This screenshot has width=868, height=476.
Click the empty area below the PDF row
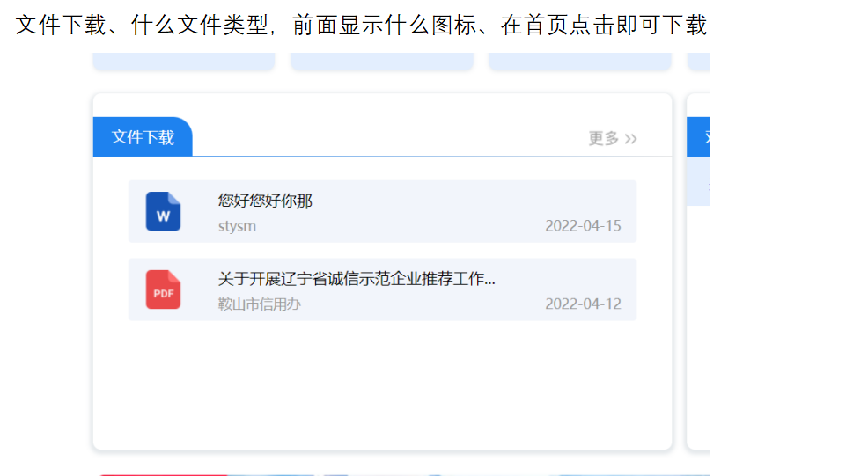(x=382, y=384)
